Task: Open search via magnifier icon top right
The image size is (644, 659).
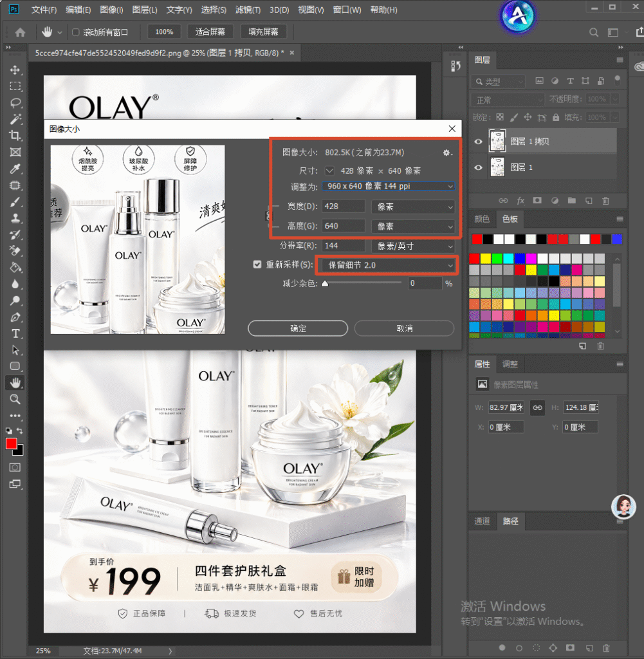Action: pyautogui.click(x=593, y=32)
